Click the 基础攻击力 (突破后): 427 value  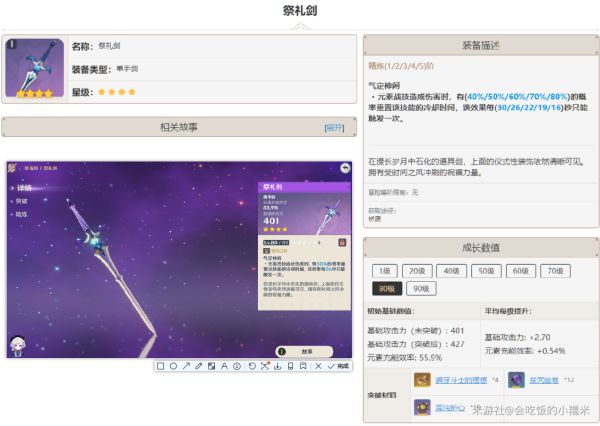(x=416, y=344)
